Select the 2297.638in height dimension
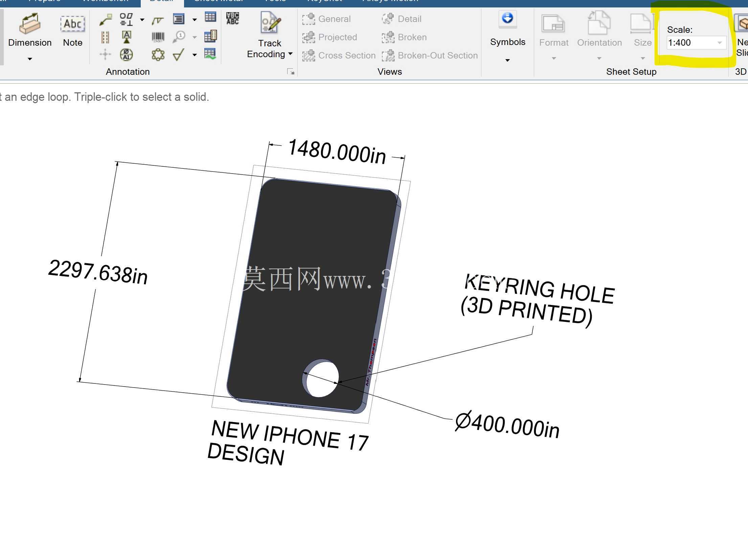This screenshot has width=748, height=560. (x=98, y=272)
